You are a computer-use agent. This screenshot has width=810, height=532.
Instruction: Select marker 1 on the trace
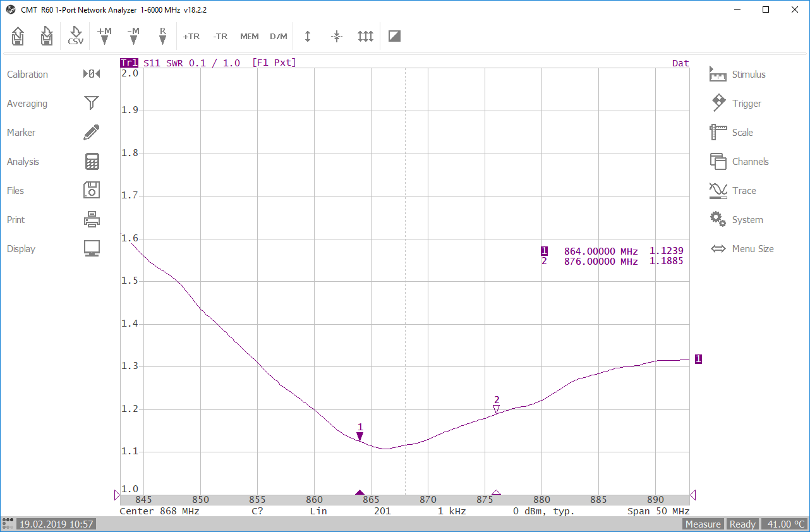tap(360, 437)
